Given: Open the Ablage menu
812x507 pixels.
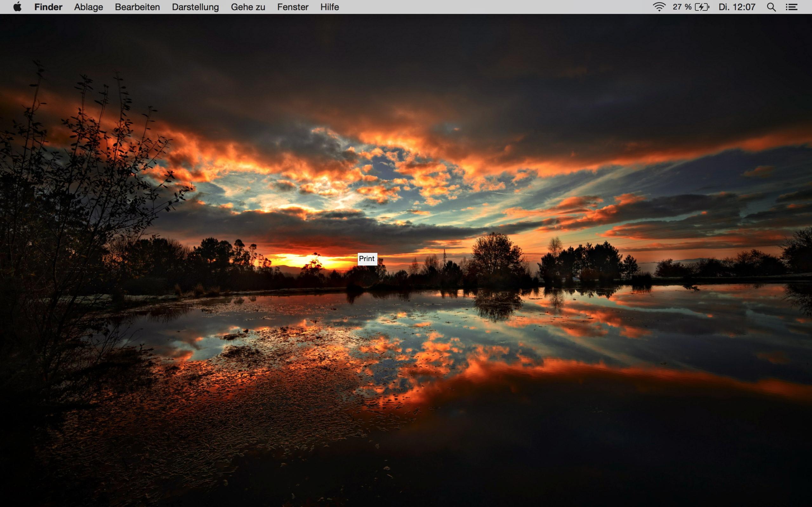Looking at the screenshot, I should [x=88, y=7].
